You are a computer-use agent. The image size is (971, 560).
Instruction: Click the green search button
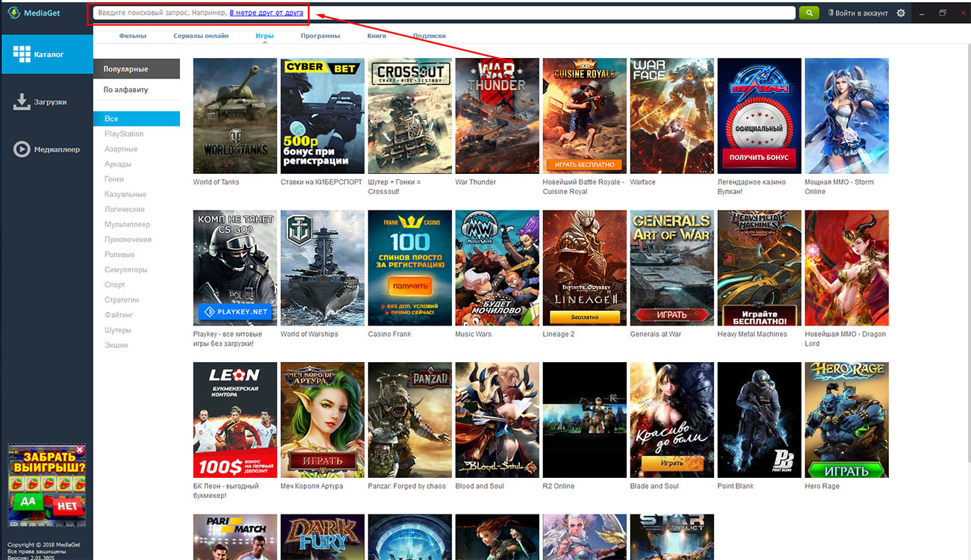[809, 13]
